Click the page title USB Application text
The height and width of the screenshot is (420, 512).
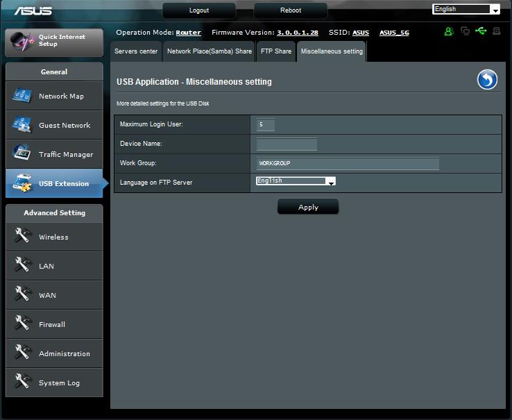pyautogui.click(x=194, y=82)
